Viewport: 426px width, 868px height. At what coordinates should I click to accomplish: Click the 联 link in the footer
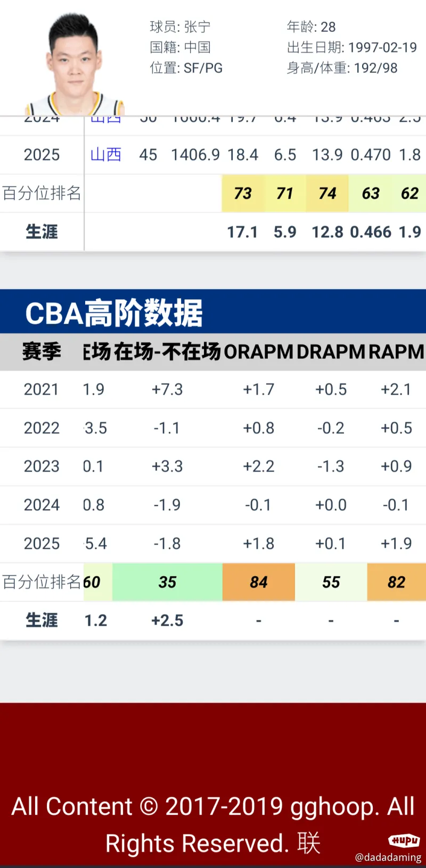309,844
